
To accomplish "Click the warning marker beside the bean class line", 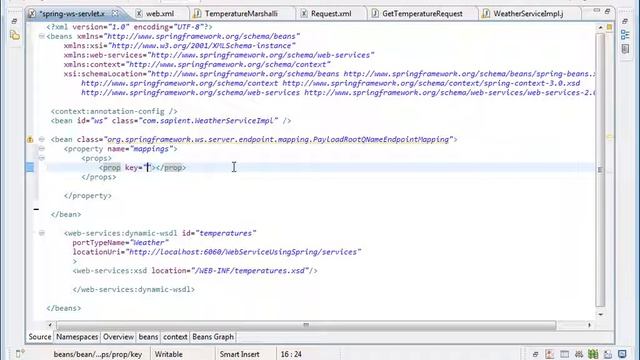I will [30, 140].
